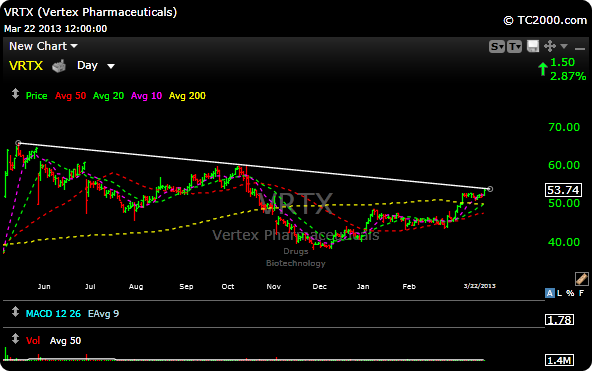This screenshot has height=371, width=592.
Task: Click the floppy disk save icon
Action: click(x=533, y=46)
